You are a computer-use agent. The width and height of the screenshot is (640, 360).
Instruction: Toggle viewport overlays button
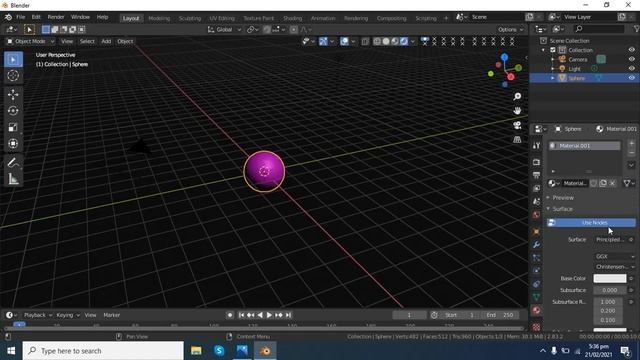(x=344, y=41)
